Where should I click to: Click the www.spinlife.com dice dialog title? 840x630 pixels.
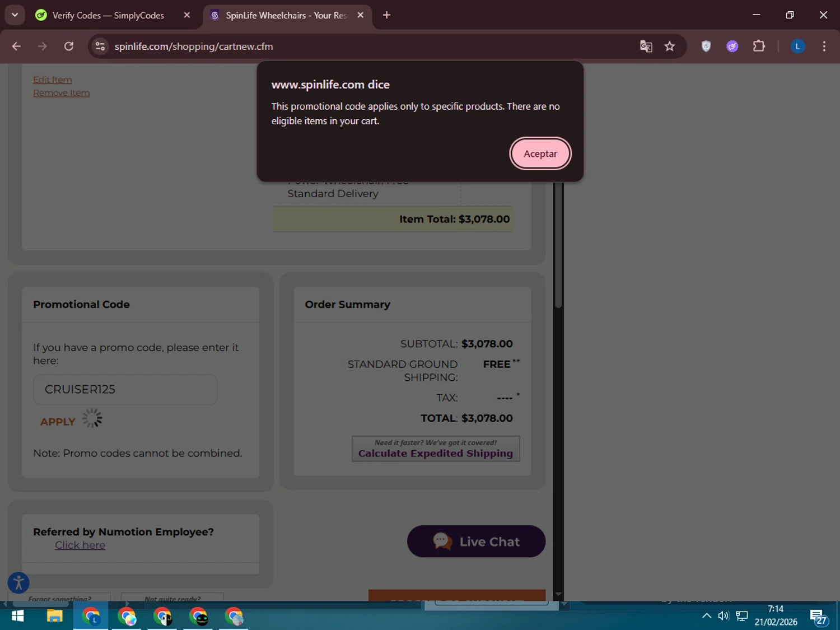point(330,85)
